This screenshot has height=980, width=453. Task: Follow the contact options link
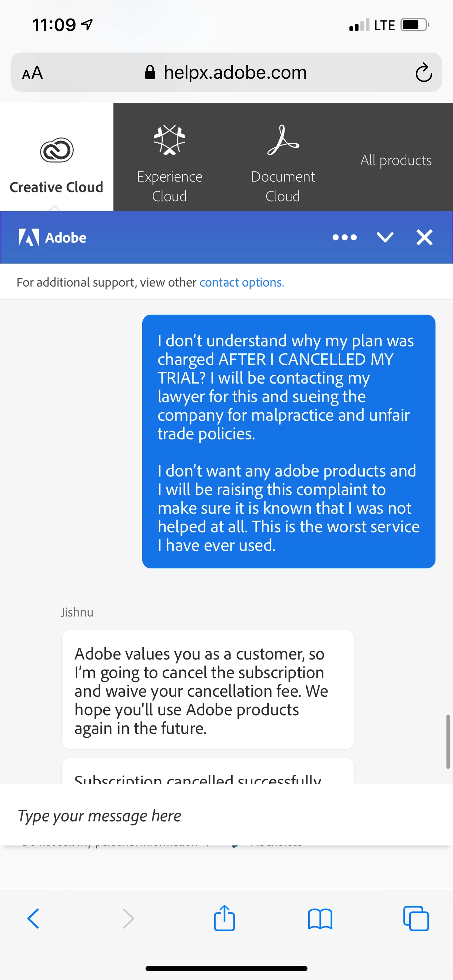click(242, 282)
